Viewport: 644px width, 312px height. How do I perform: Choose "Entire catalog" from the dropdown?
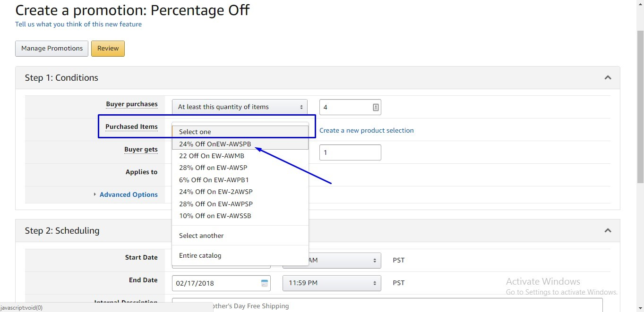click(x=200, y=255)
